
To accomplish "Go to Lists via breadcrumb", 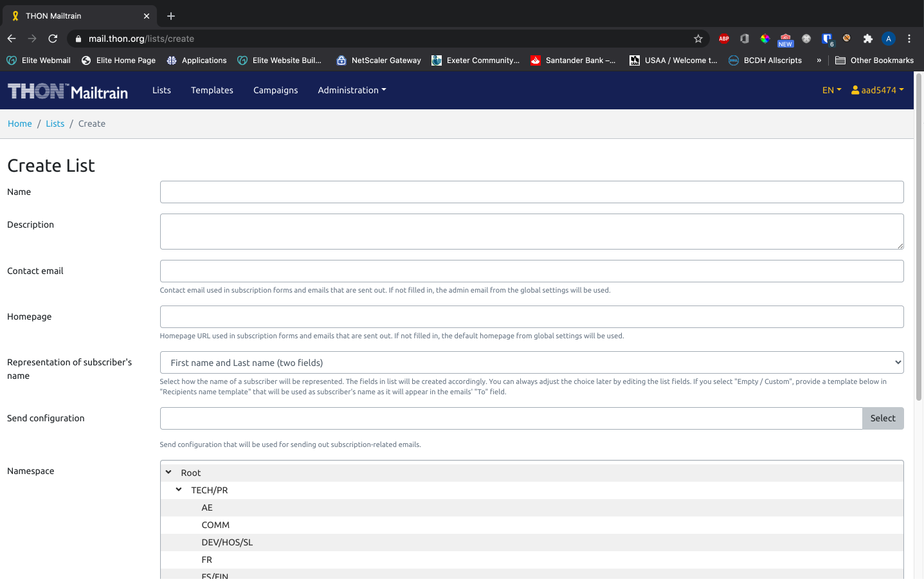I will 55,123.
